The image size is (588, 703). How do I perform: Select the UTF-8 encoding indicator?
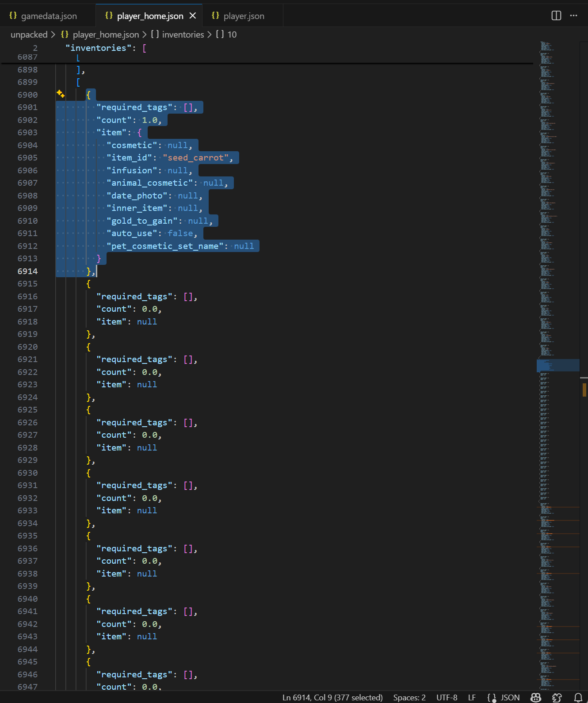point(447,697)
